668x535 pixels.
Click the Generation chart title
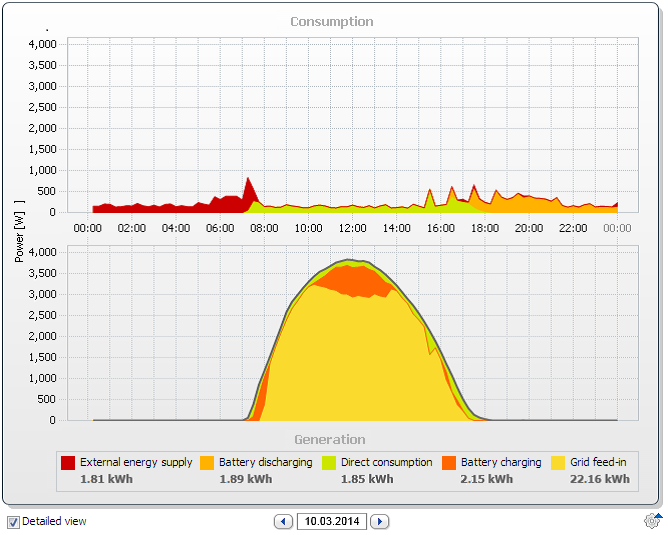(330, 439)
